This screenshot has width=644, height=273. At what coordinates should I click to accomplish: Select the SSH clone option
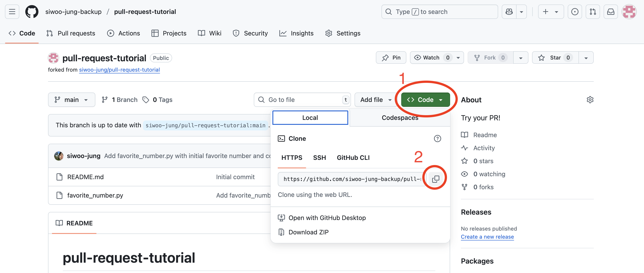coord(320,158)
